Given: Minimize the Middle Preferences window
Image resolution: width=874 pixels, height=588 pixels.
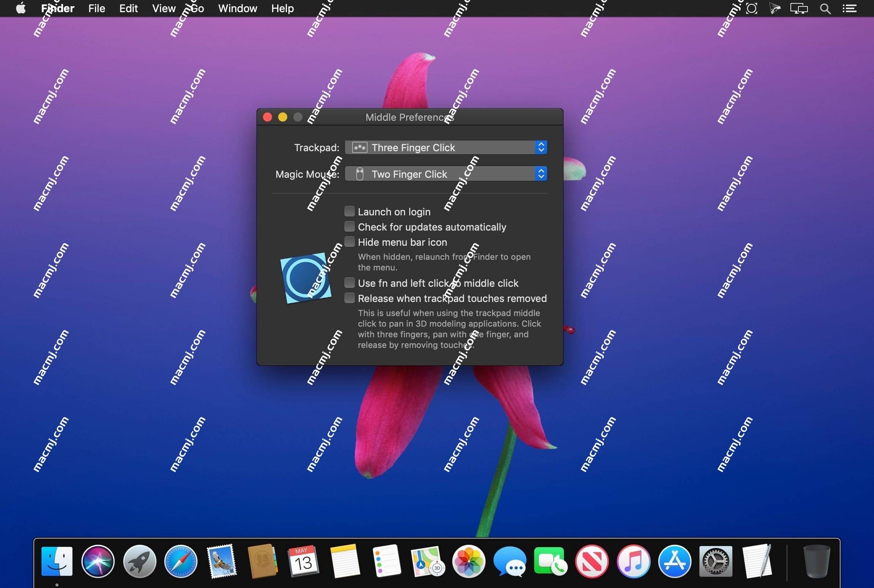Looking at the screenshot, I should point(283,117).
